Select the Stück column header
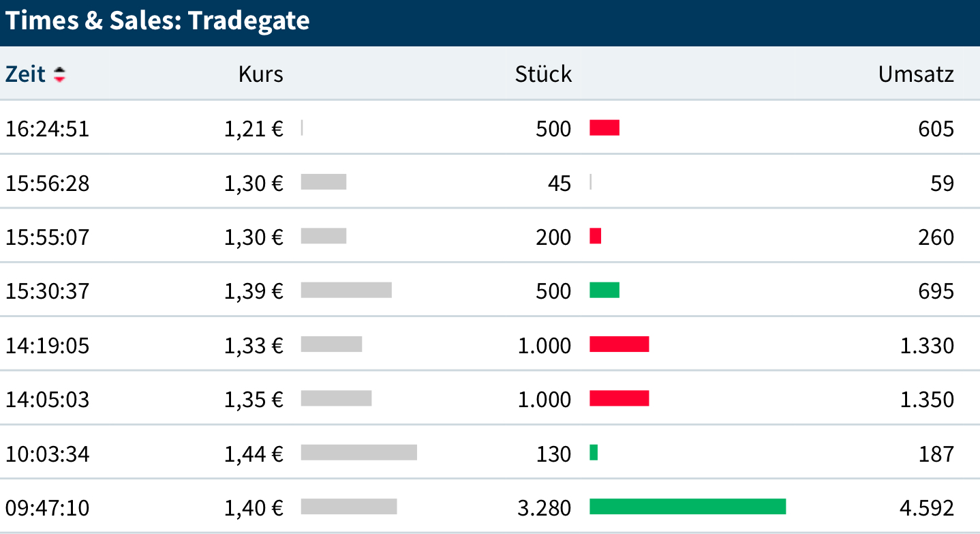The height and width of the screenshot is (534, 980). pyautogui.click(x=543, y=74)
